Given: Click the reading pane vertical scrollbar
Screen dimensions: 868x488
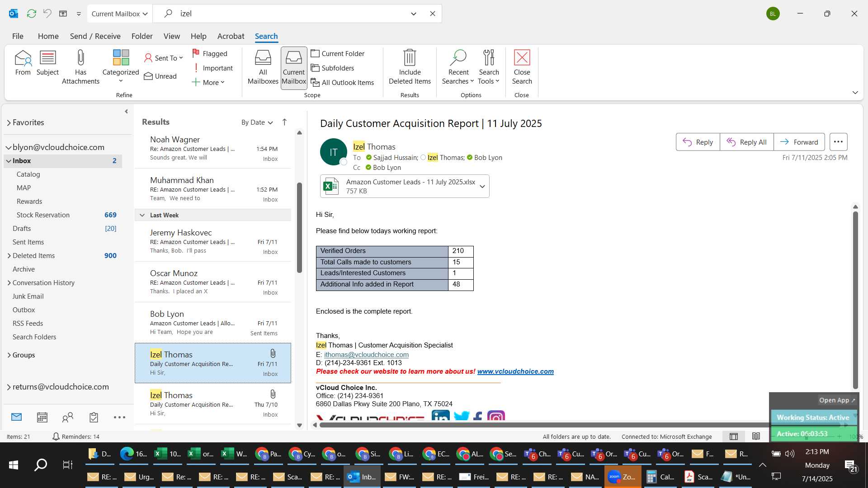Looking at the screenshot, I should coord(855,300).
